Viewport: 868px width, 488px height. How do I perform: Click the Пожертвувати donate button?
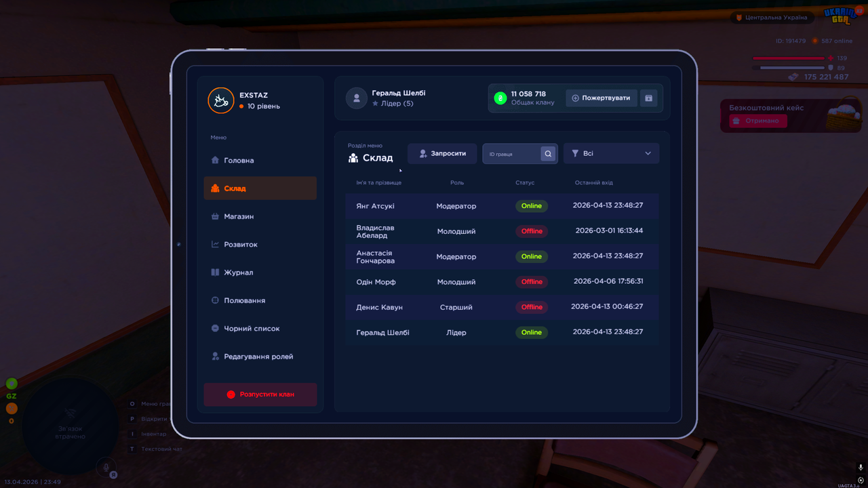(x=601, y=98)
